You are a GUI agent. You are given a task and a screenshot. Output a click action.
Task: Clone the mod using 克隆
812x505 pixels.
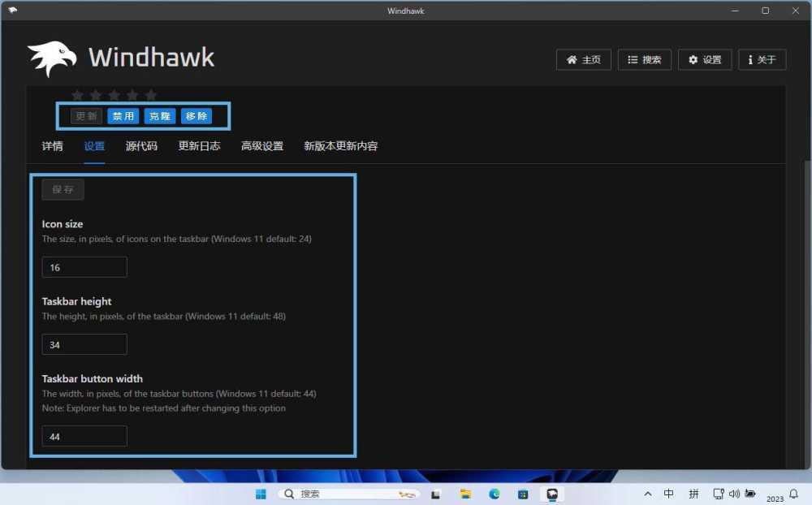(159, 115)
